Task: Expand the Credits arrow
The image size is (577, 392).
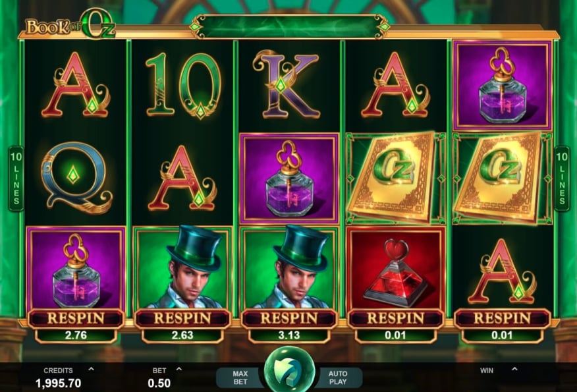Action: click(x=92, y=369)
